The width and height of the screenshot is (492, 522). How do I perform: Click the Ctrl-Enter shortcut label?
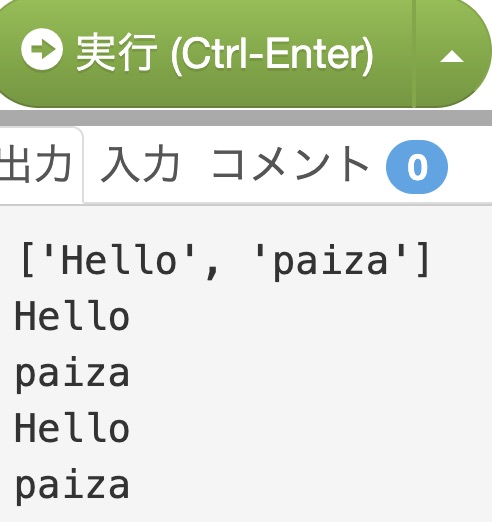[x=272, y=55]
